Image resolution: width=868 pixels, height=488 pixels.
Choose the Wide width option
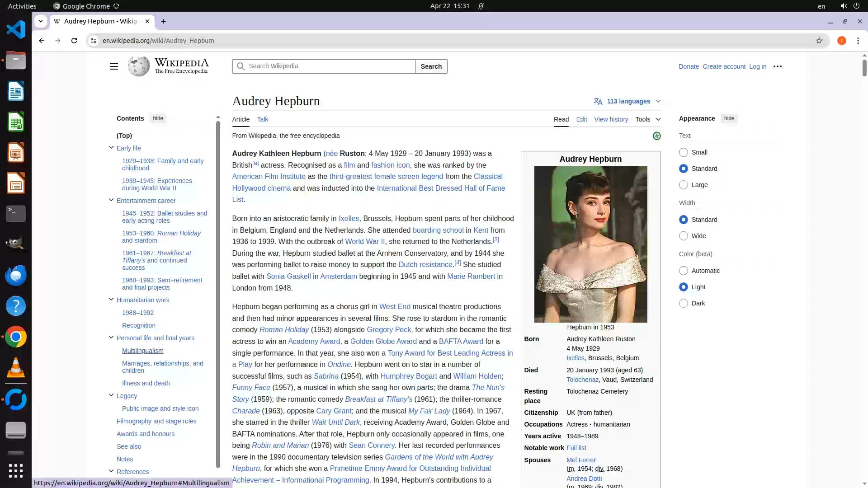684,236
